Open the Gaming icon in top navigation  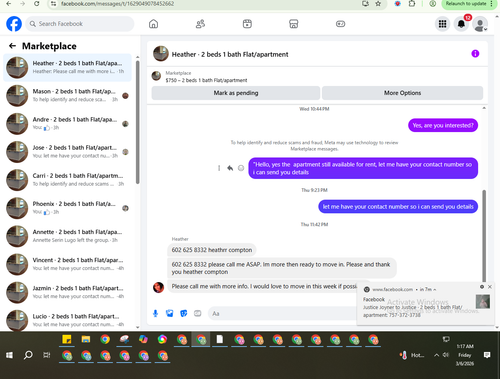(x=340, y=24)
